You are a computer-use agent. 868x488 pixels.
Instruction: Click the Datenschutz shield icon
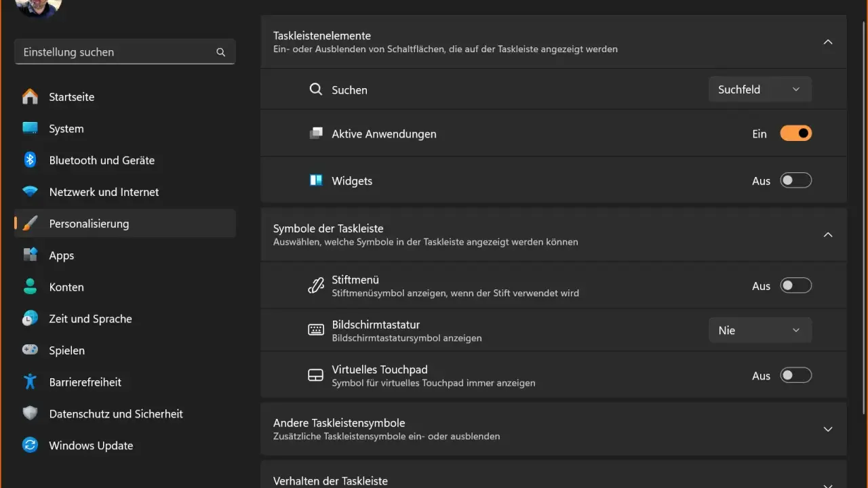[30, 413]
